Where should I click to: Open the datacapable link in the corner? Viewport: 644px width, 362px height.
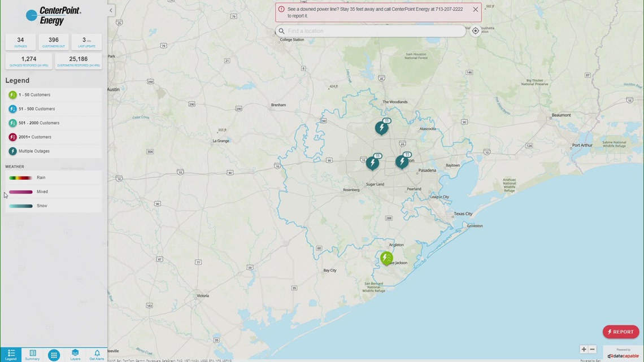tap(623, 355)
